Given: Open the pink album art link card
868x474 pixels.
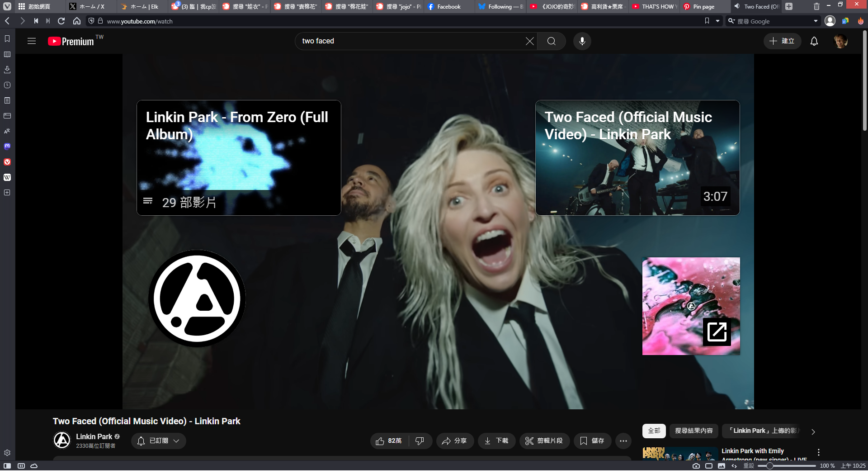Looking at the screenshot, I should 691,306.
